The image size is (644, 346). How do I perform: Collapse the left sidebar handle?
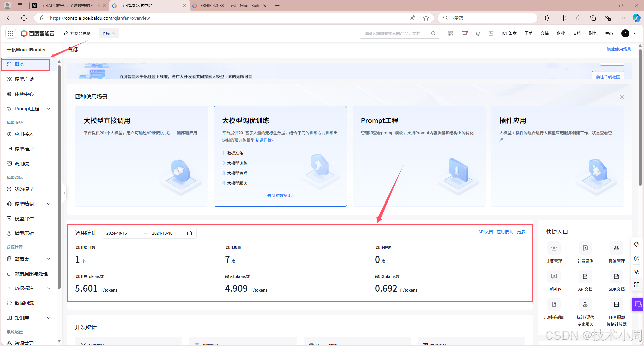(x=64, y=193)
